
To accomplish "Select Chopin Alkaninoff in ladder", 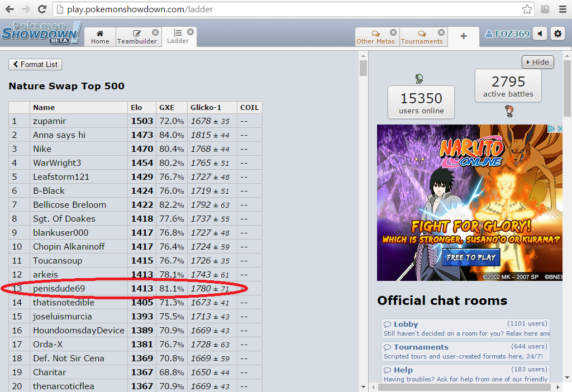I will 69,246.
